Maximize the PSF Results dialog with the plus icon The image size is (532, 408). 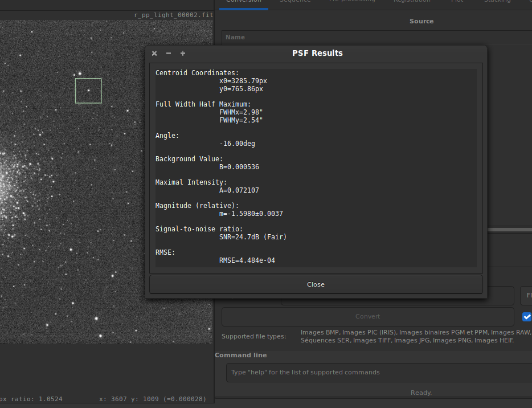tap(182, 54)
